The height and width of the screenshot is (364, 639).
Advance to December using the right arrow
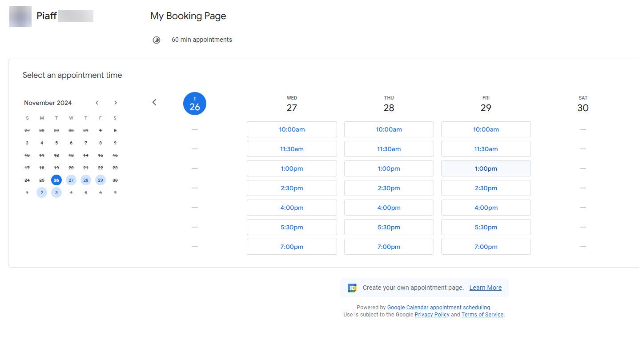pos(116,102)
